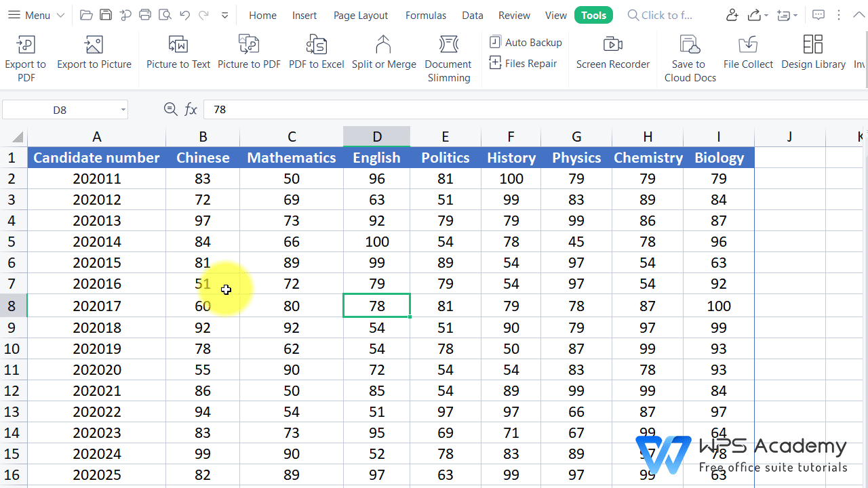The width and height of the screenshot is (868, 488).
Task: Enable Auto Backup
Action: (526, 42)
